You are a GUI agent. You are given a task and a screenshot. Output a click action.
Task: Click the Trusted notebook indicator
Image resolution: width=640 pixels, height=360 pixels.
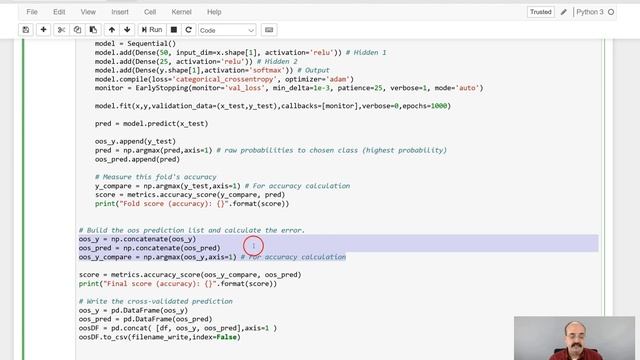click(x=540, y=12)
